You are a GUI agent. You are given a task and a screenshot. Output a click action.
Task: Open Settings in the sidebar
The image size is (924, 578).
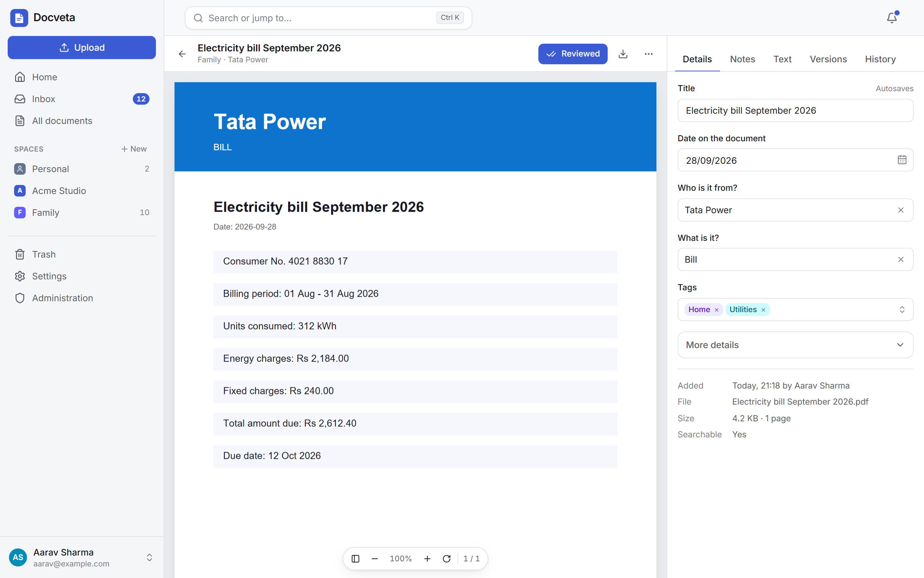81,276
